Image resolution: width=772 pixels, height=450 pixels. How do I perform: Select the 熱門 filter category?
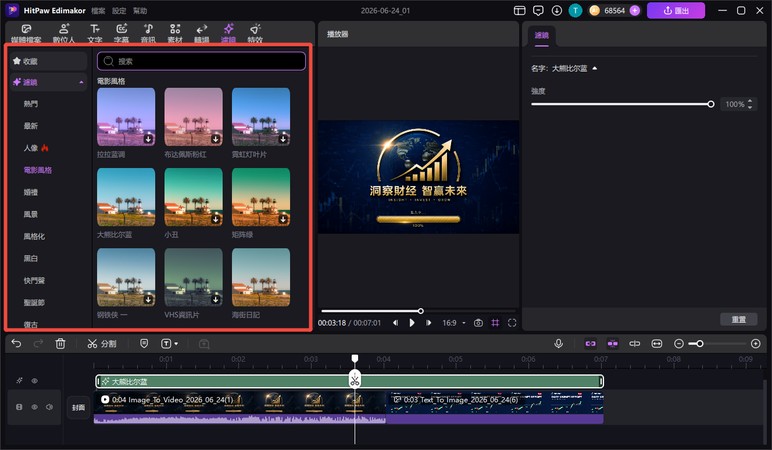pyautogui.click(x=31, y=104)
